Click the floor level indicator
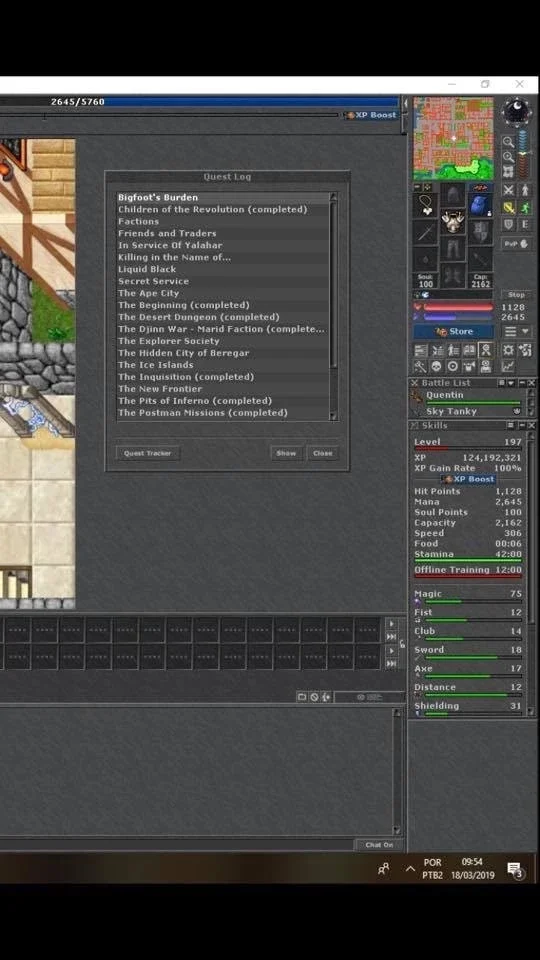 coord(523,154)
